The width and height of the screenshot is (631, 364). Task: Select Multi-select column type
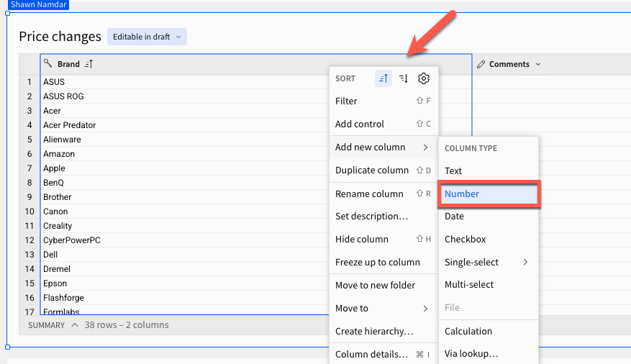pos(489,285)
